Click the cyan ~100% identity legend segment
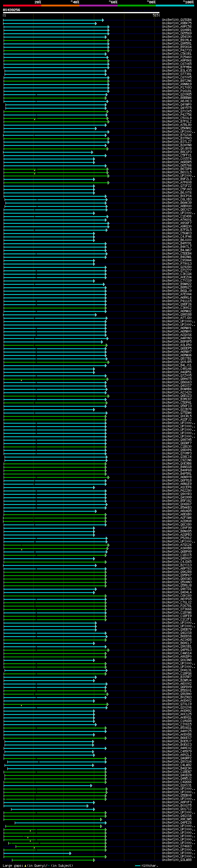This screenshot has height=868, width=197. (175, 6)
